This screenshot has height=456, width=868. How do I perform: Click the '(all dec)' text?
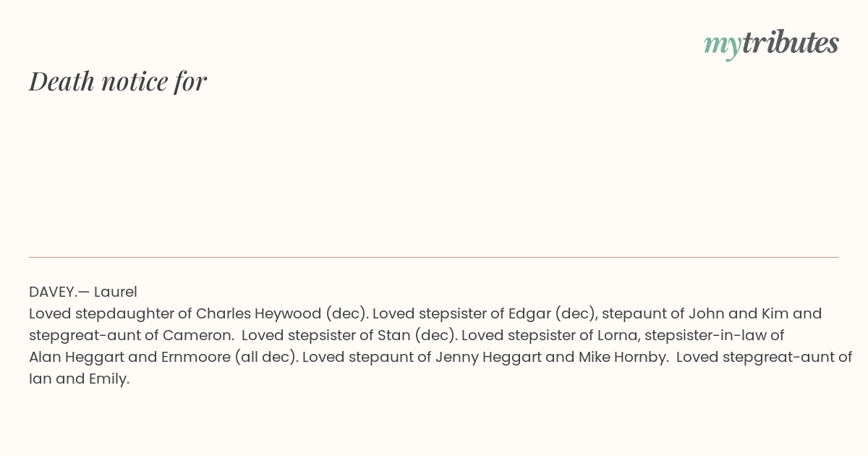pos(266,357)
